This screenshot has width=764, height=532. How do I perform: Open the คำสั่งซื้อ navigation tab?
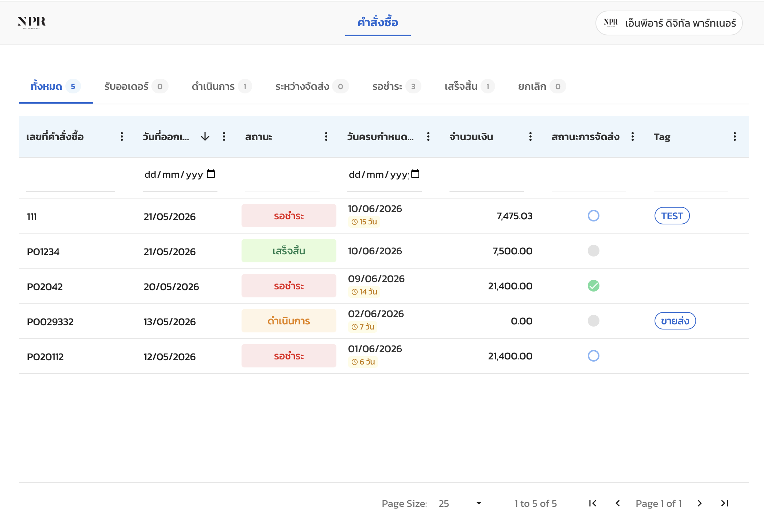pyautogui.click(x=378, y=23)
